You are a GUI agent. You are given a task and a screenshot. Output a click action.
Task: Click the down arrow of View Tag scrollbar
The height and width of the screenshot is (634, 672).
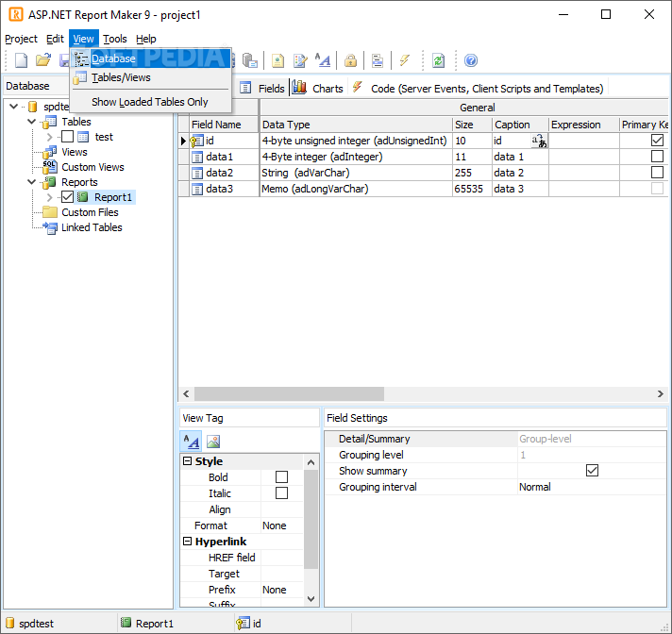coord(311,598)
